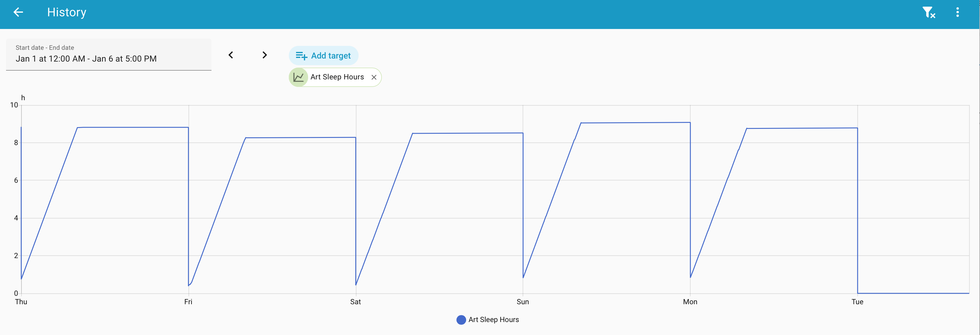Screen dimensions: 980x335
Task: Click the Art Sleep Hours chip label
Action: 337,77
